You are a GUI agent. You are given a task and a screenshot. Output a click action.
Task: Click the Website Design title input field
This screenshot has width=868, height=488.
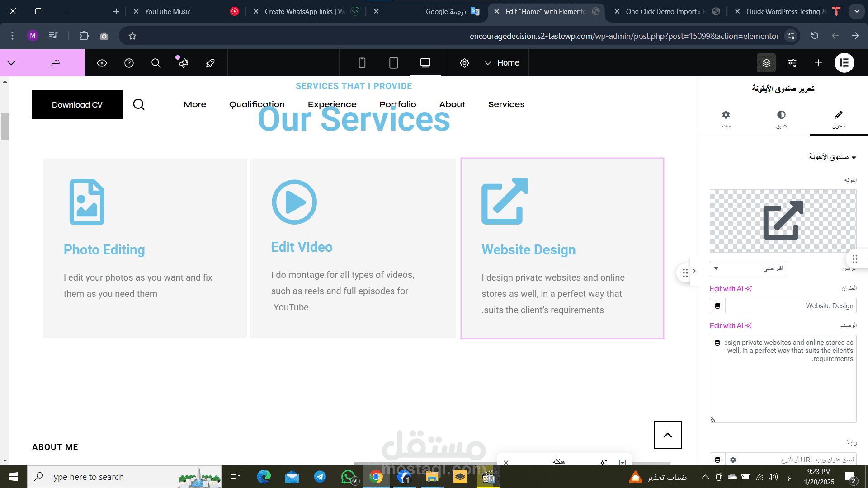point(790,306)
